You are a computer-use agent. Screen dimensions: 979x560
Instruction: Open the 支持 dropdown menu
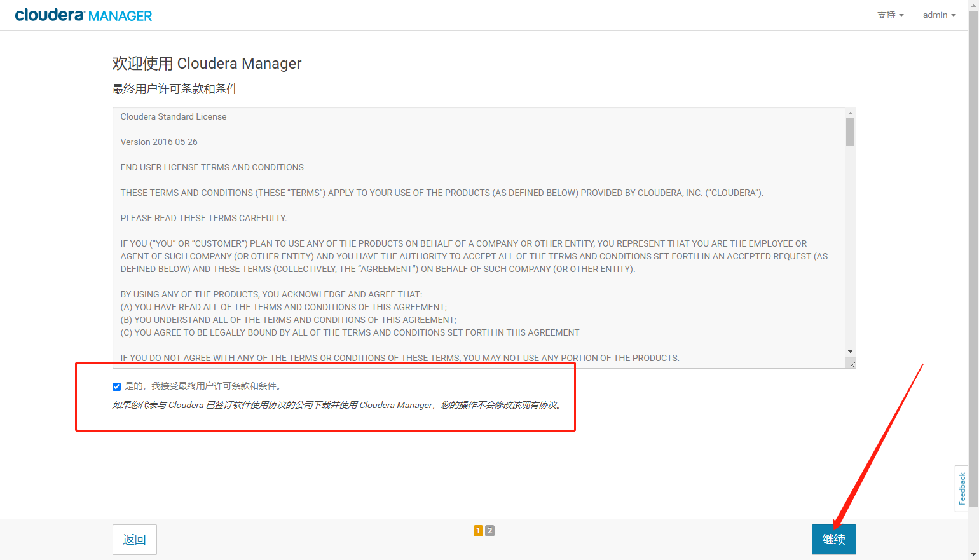coord(890,15)
